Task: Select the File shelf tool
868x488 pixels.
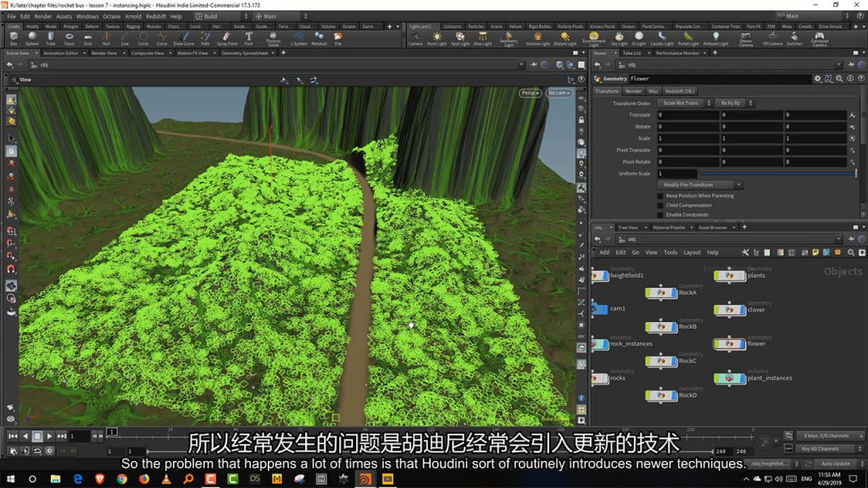Action: 337,39
